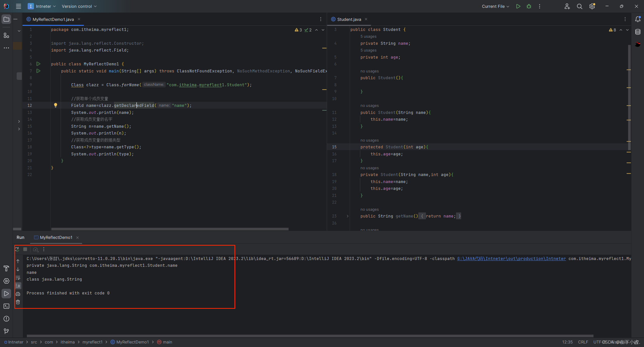
Task: Toggle soft-wrap in console
Action: 18,278
